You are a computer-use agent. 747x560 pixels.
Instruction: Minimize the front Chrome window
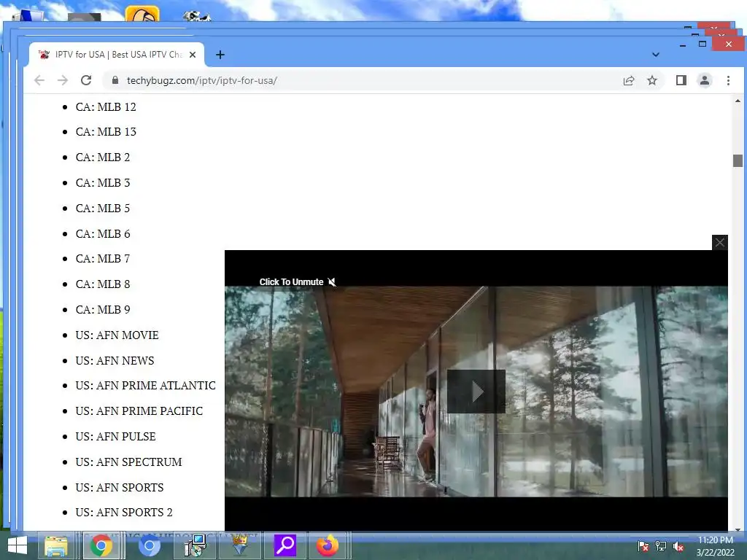pyautogui.click(x=683, y=44)
